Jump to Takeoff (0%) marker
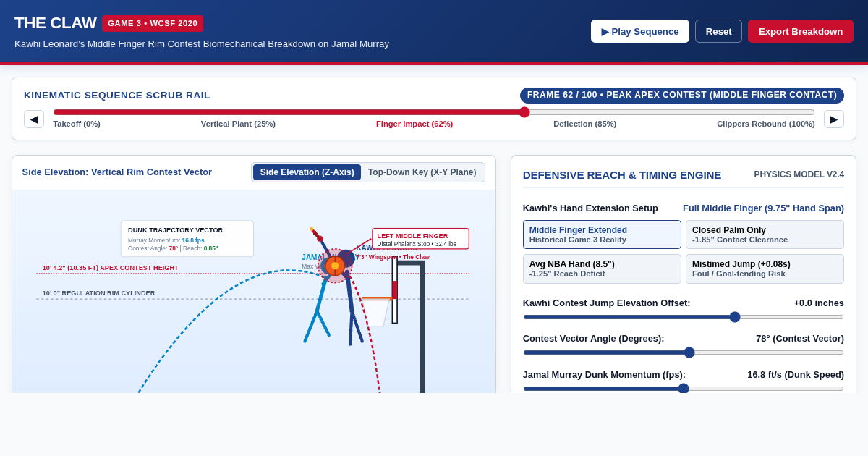This screenshot has height=456, width=868. coord(77,124)
